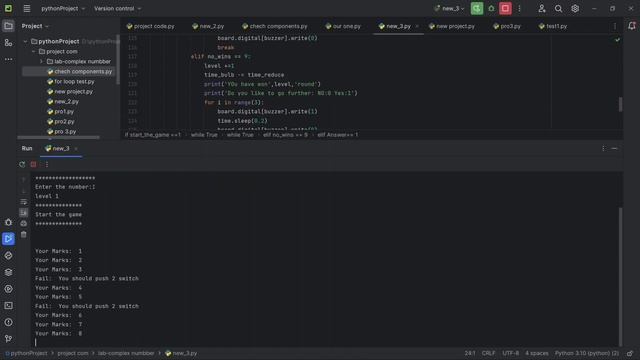Screen dimensions: 640x360
Task: Switch to new project.py editor tab
Action: tap(452, 26)
